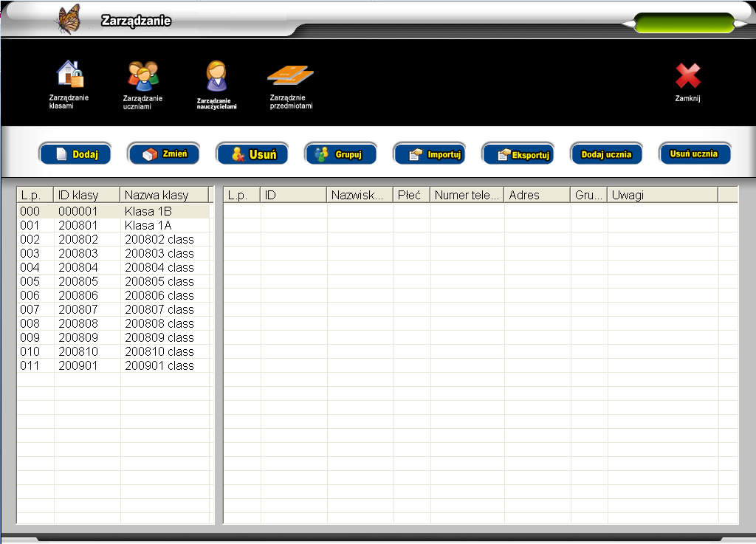Open Zarządzanie przedmiotami orange cards icon
The image size is (756, 544).
[290, 75]
